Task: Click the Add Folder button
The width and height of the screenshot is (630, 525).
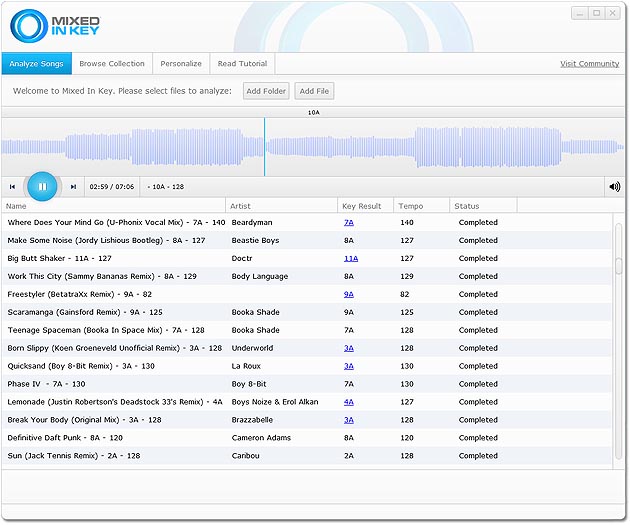Action: (266, 91)
